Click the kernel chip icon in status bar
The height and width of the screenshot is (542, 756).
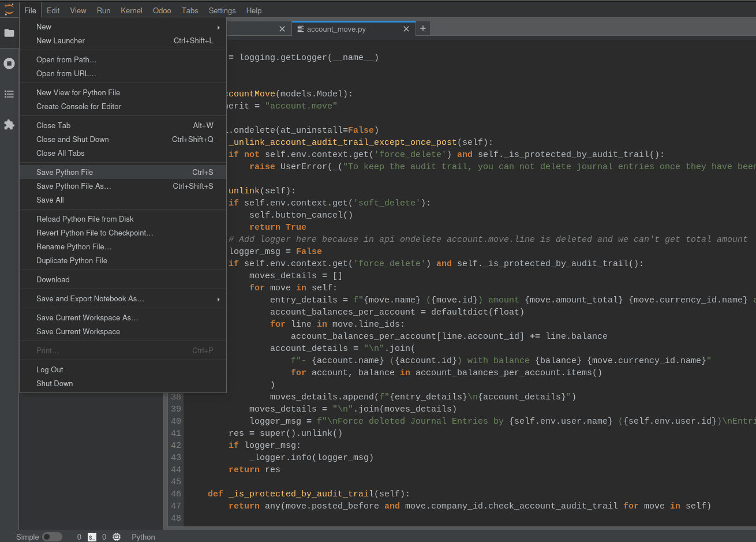click(x=117, y=537)
